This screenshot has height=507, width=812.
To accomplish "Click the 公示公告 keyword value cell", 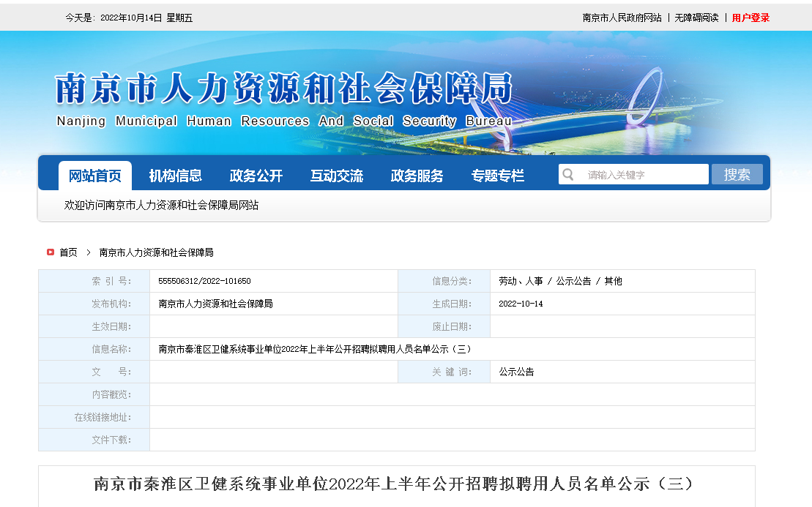I will click(x=516, y=372).
